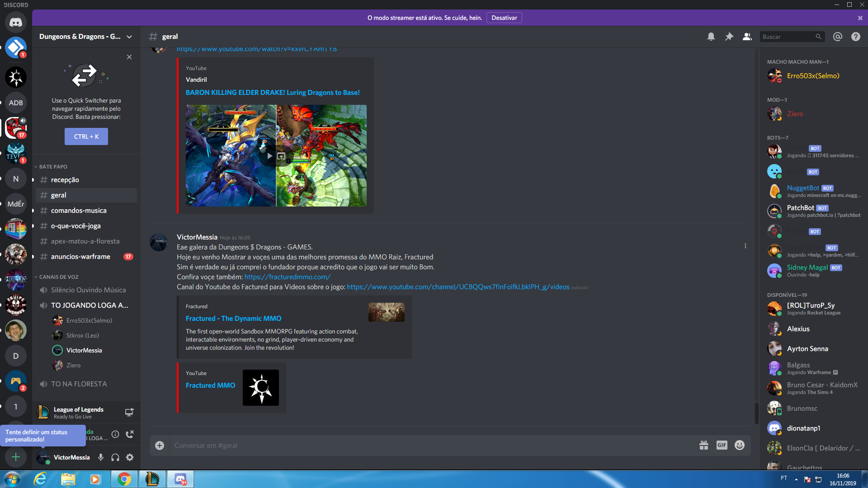The width and height of the screenshot is (868, 488).
Task: Add a server plus button
Action: (16, 457)
